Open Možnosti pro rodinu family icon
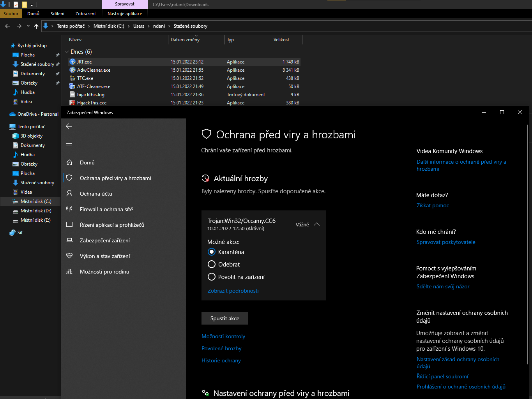This screenshot has width=532, height=399. (69, 272)
